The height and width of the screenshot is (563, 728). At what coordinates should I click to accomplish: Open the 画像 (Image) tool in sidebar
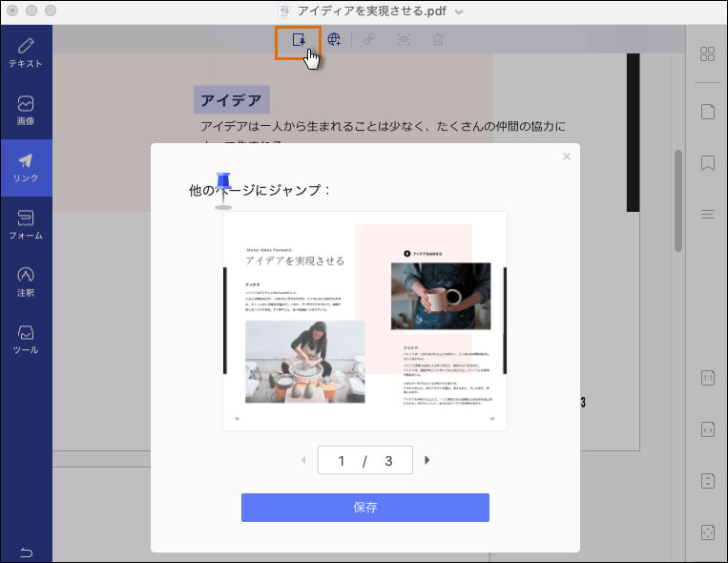coord(26,111)
